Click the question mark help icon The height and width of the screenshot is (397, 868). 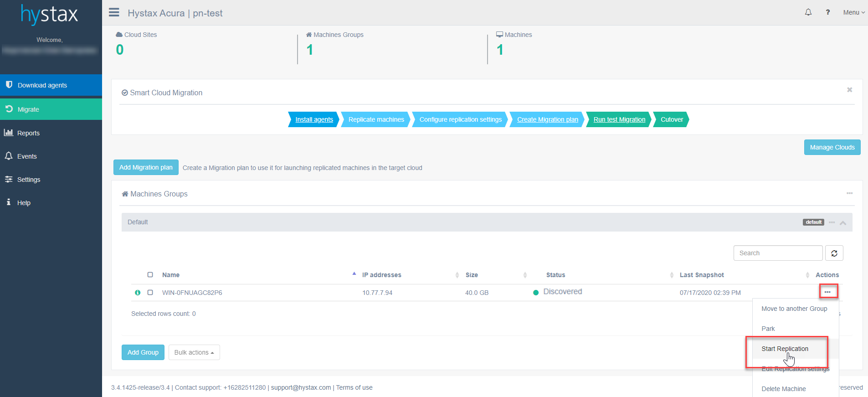[828, 12]
